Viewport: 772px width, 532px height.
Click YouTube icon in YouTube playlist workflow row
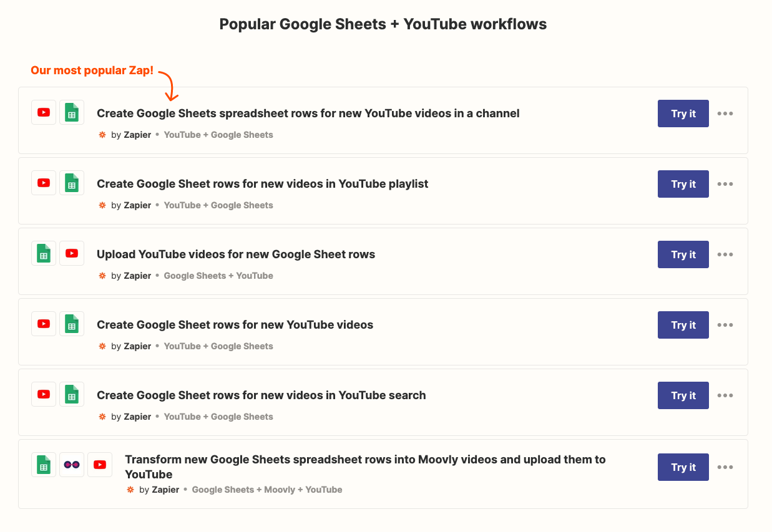[x=44, y=183]
